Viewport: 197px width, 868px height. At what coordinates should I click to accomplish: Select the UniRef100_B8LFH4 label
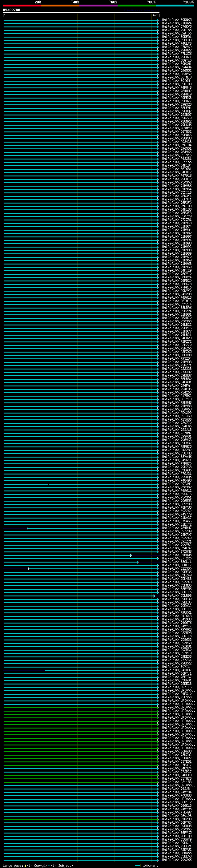(x=177, y=108)
